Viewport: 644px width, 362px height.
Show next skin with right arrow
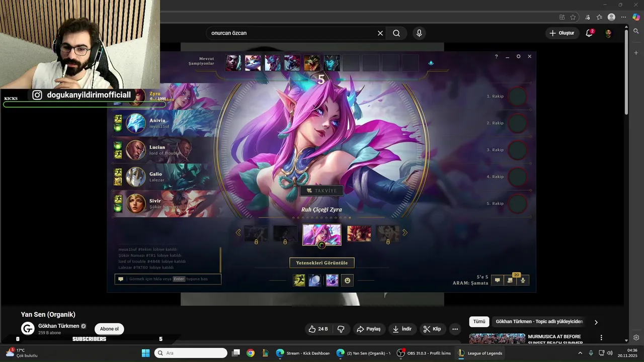405,232
